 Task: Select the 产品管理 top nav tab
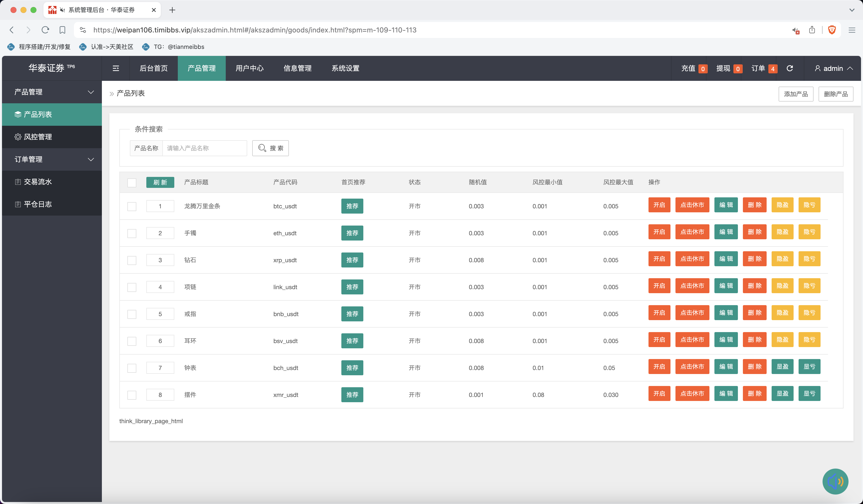[x=202, y=68]
